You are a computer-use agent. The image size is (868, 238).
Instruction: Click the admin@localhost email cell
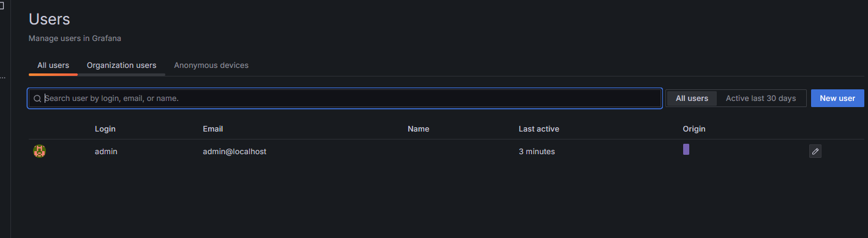pyautogui.click(x=234, y=151)
